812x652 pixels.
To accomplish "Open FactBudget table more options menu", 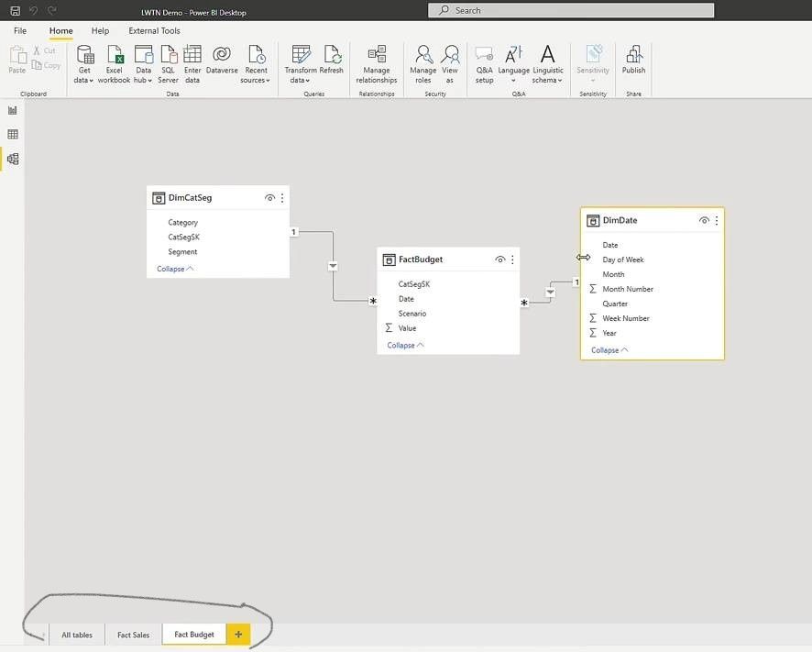I will tap(512, 260).
